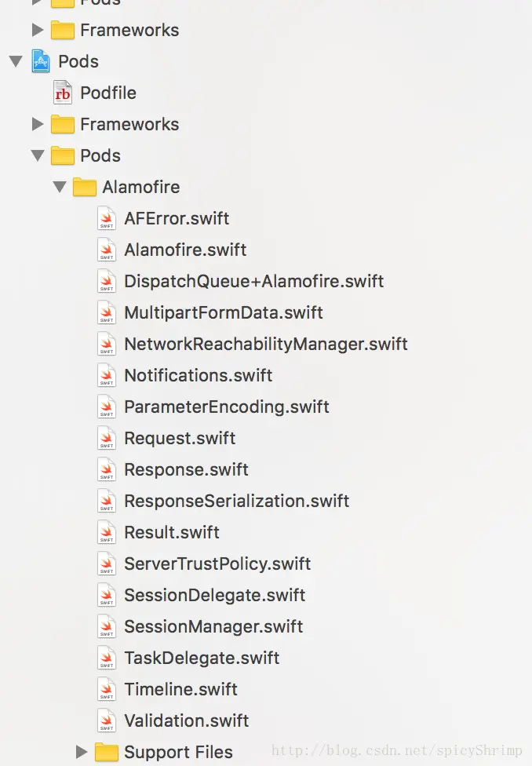This screenshot has width=532, height=766.
Task: Select Validation.swift in the file list
Action: point(187,720)
